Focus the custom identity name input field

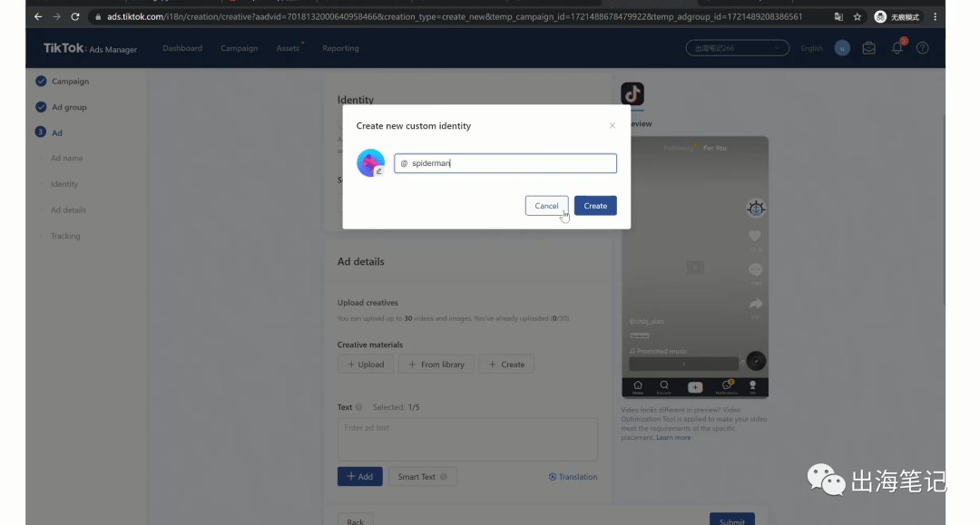505,163
